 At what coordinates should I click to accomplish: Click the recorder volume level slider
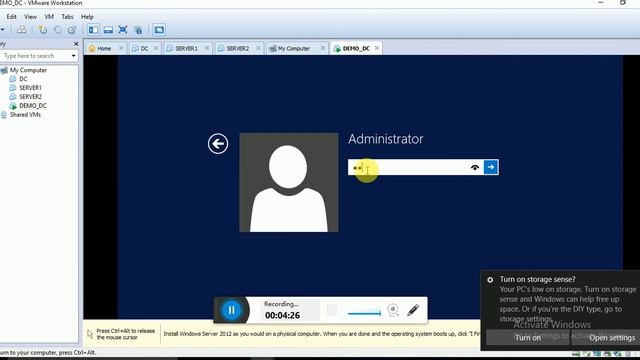[364, 313]
